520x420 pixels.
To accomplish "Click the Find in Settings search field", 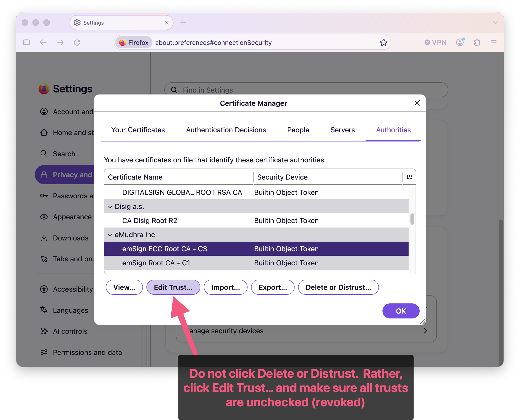I will click(x=306, y=90).
